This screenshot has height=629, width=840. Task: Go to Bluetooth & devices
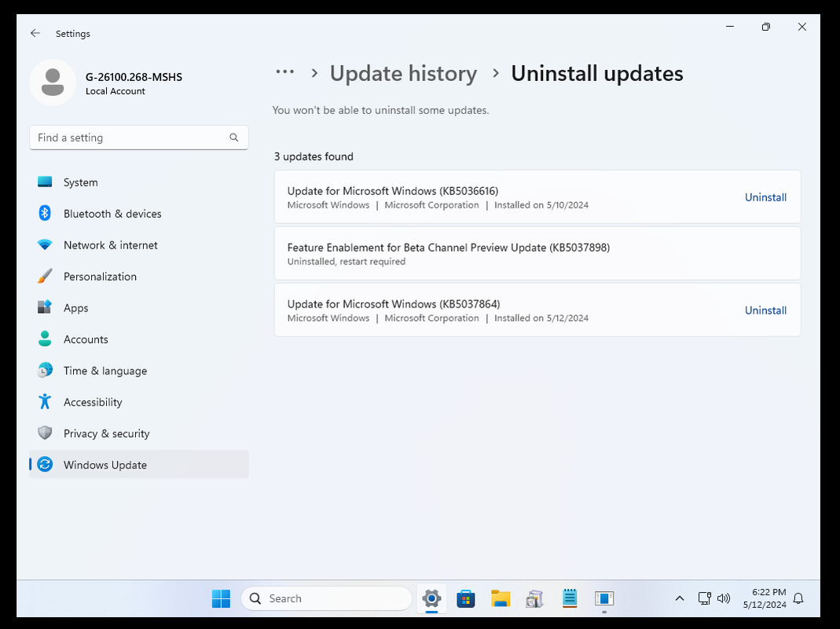139,213
